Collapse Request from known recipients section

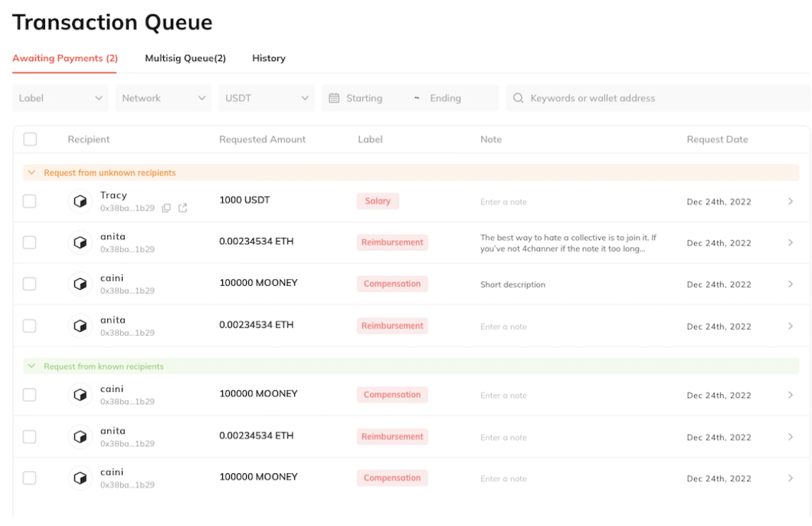[31, 367]
